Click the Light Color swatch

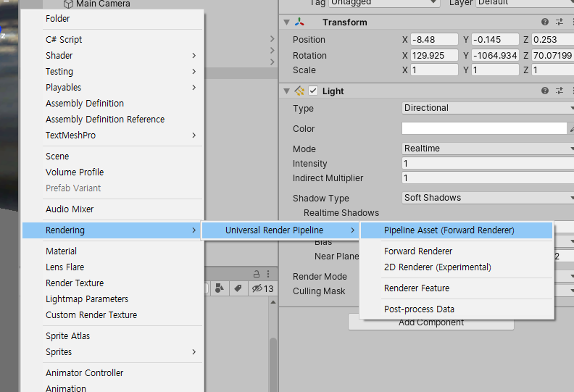(484, 128)
